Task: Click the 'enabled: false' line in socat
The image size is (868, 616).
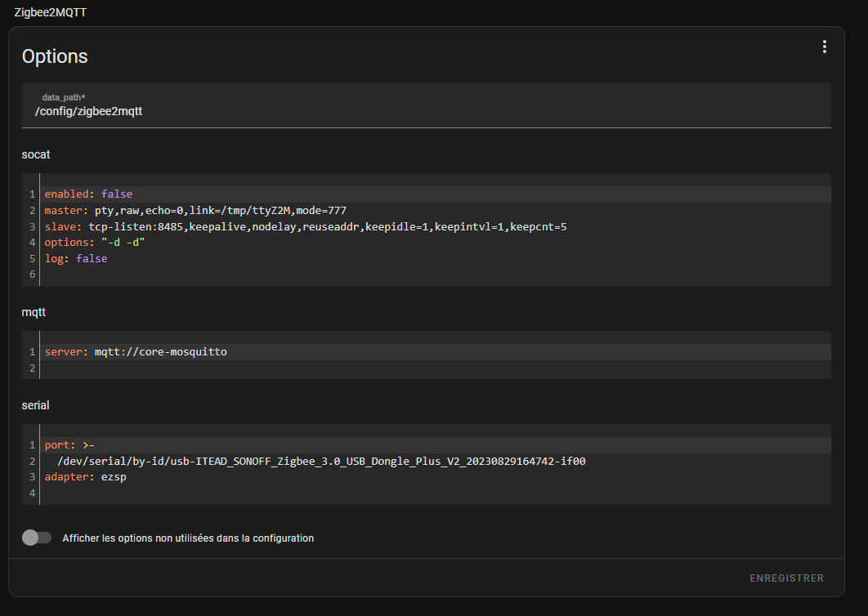Action: (x=88, y=194)
